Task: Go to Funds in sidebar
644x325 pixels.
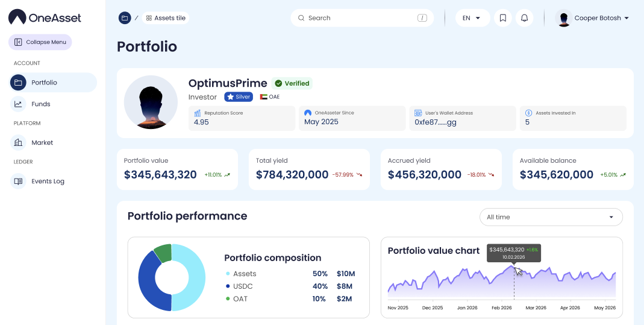Action: tap(40, 104)
